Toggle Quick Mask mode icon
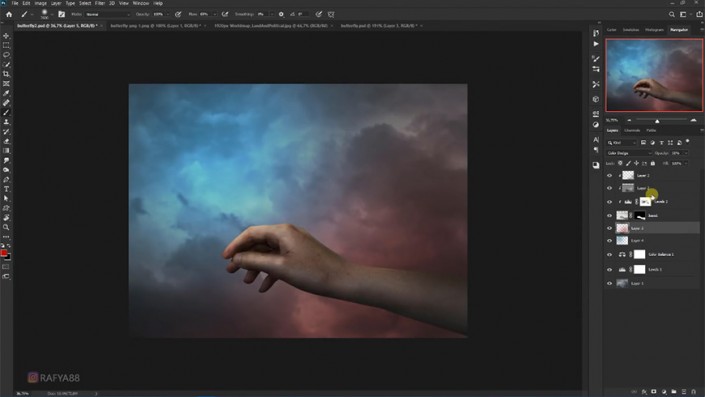This screenshot has width=705, height=397. point(5,267)
